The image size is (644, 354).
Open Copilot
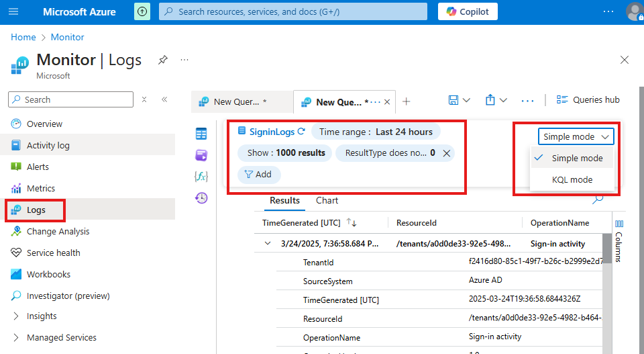coord(468,11)
